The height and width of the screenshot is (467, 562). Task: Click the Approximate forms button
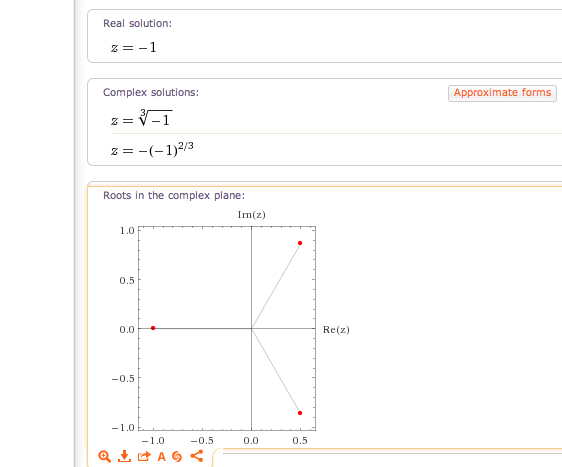point(502,93)
